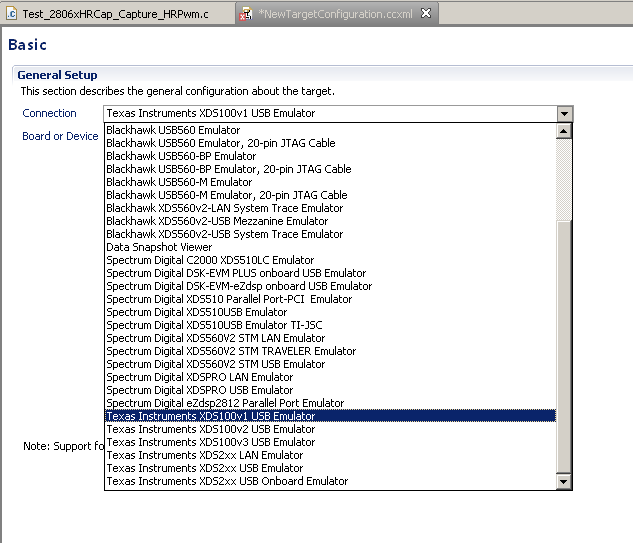Click the list scrollbar up arrow
Screen dimensions: 633x543
(564, 131)
